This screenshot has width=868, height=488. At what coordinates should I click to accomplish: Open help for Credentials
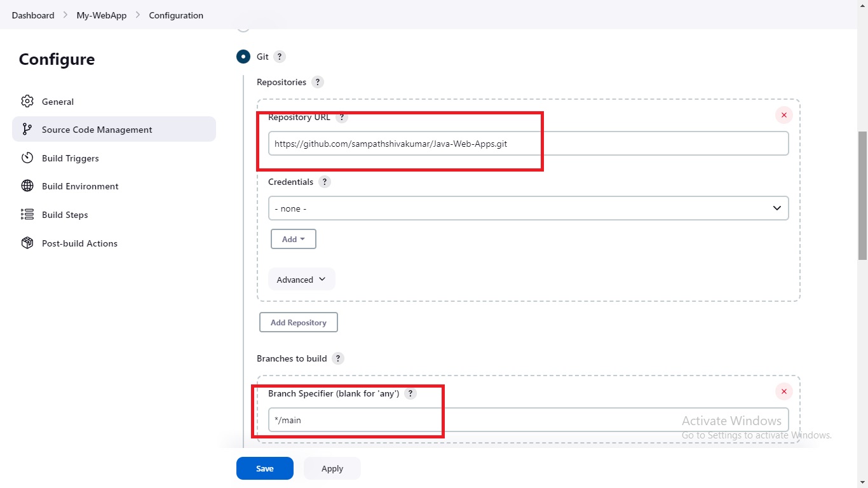tap(325, 182)
